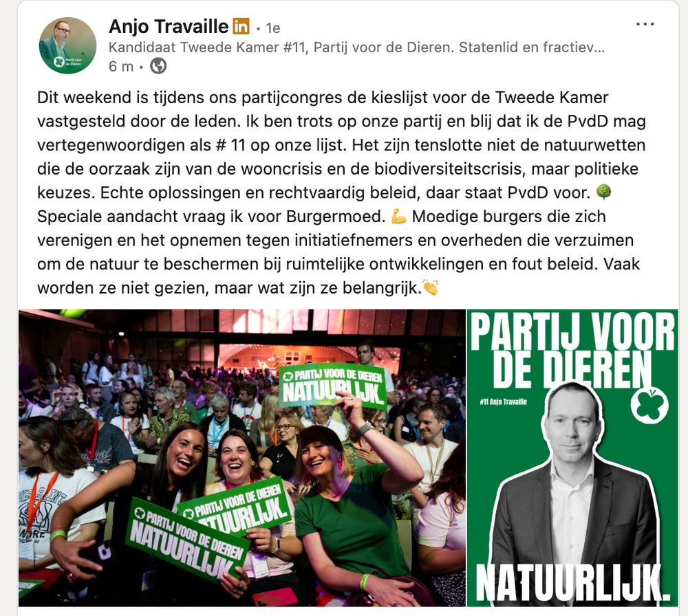This screenshot has width=688, height=616.
Task: Click the tree emoji after 'PvdD voor.'
Action: pos(604,192)
